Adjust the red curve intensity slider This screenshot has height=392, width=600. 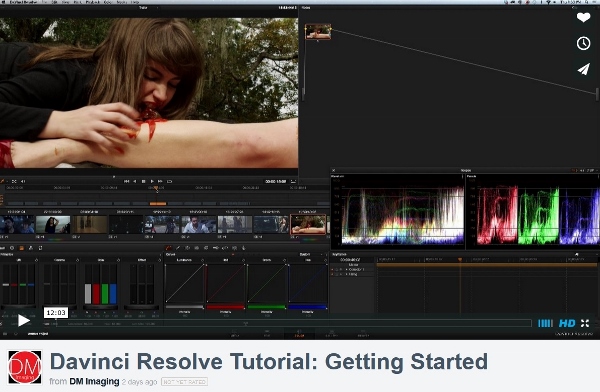pyautogui.click(x=225, y=307)
